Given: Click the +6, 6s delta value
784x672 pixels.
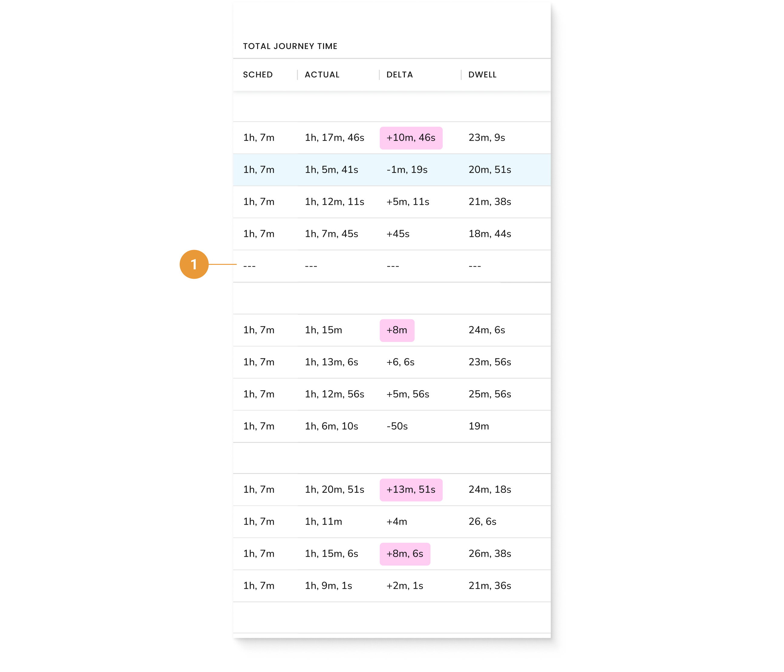Looking at the screenshot, I should [x=400, y=362].
